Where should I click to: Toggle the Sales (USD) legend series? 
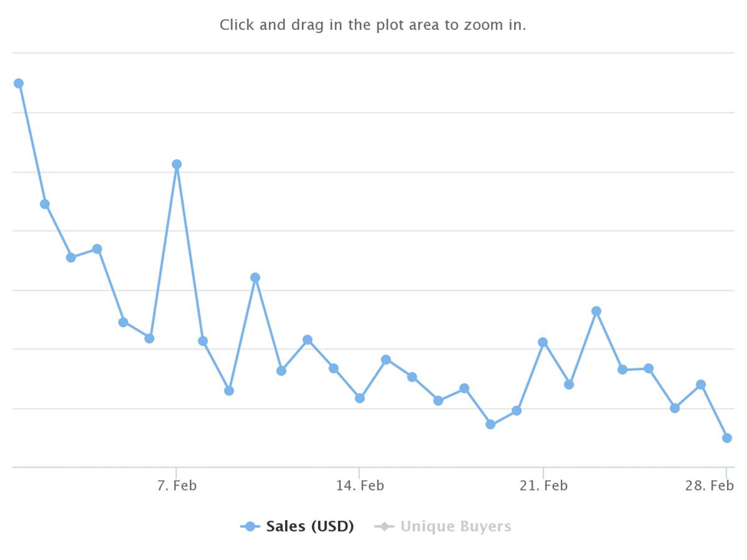(297, 526)
